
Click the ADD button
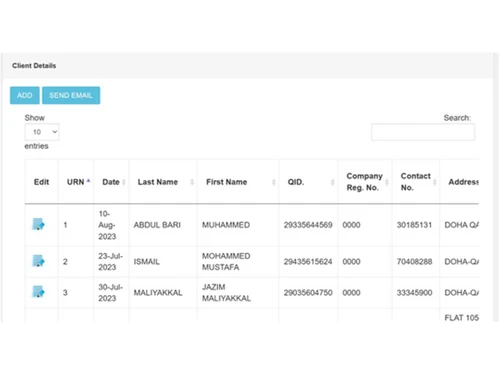point(25,95)
